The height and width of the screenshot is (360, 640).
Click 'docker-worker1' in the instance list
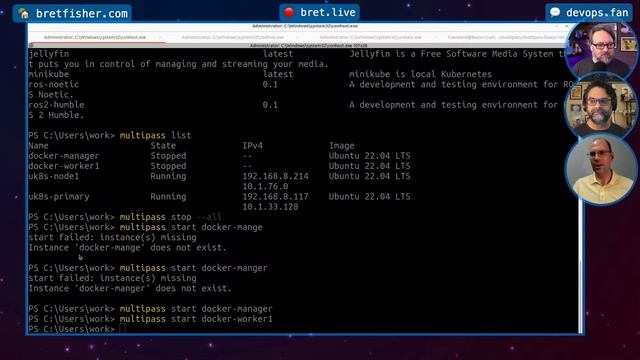[64, 166]
